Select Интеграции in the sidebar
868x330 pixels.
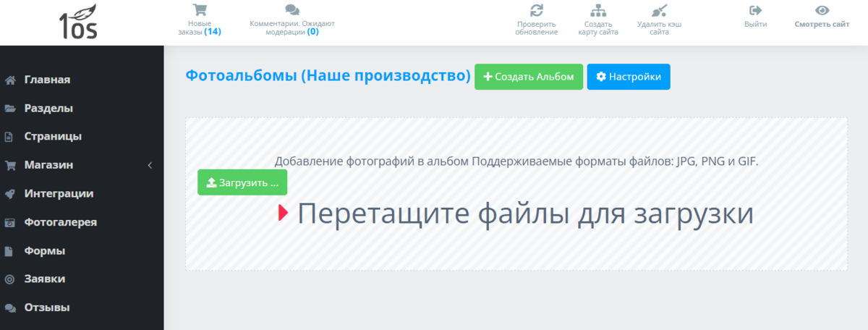(x=58, y=194)
